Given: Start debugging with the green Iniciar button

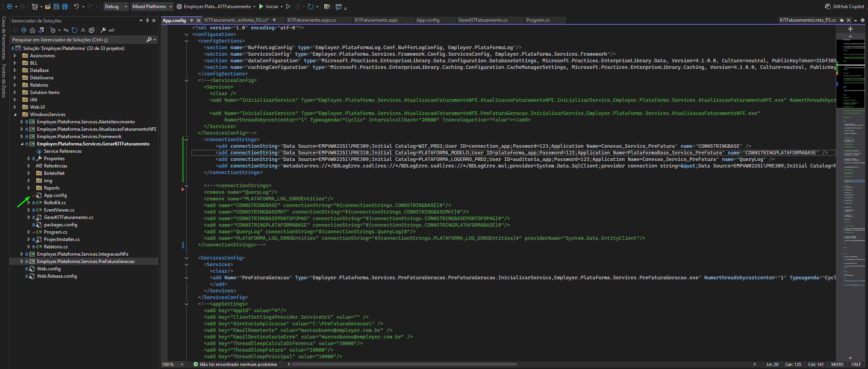Looking at the screenshot, I should point(269,7).
